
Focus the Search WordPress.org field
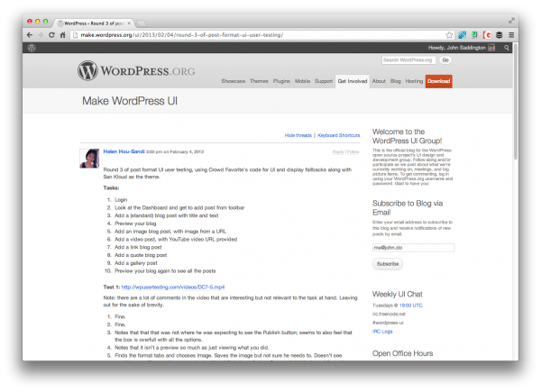pos(408,60)
